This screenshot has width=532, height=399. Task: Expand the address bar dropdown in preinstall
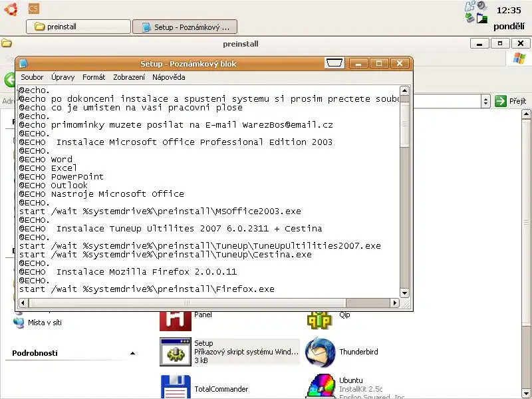click(485, 101)
